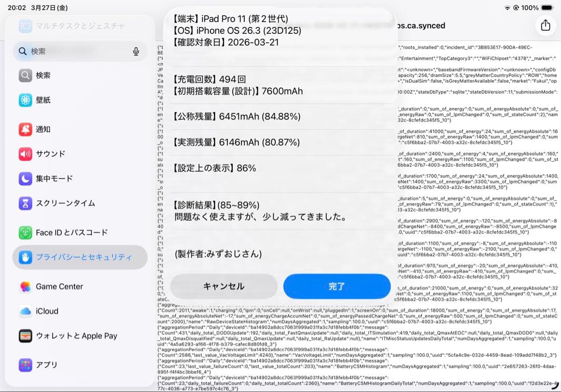The width and height of the screenshot is (561, 392).
Task: Tap the 【公称残量】6451mAh (84.88%) line
Action: click(237, 117)
